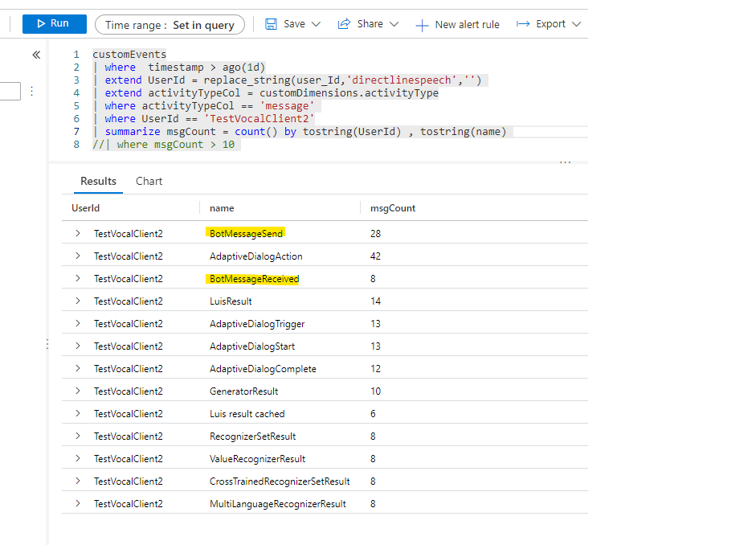This screenshot has width=756, height=545.
Task: Click msgCount value 28
Action: click(375, 233)
